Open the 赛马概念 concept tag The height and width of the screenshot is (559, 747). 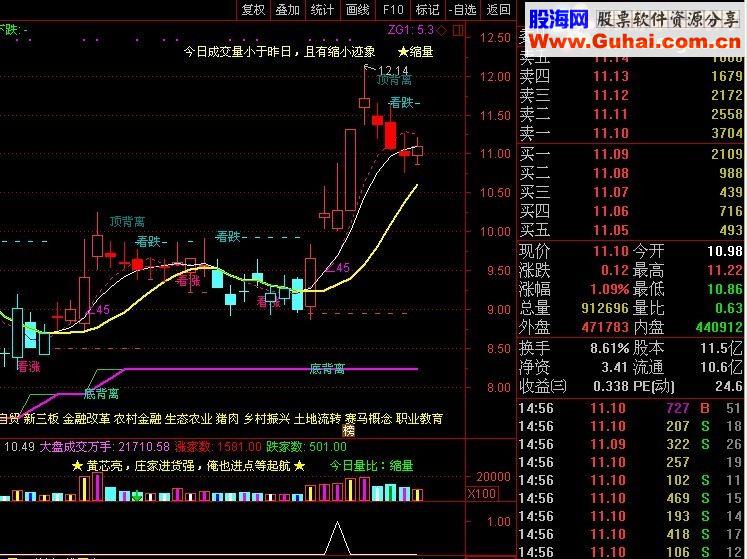368,419
